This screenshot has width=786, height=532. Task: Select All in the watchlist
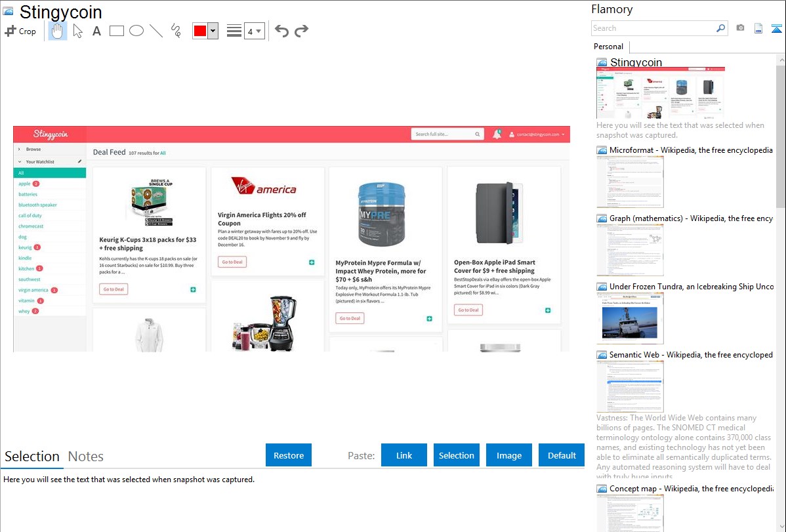50,173
